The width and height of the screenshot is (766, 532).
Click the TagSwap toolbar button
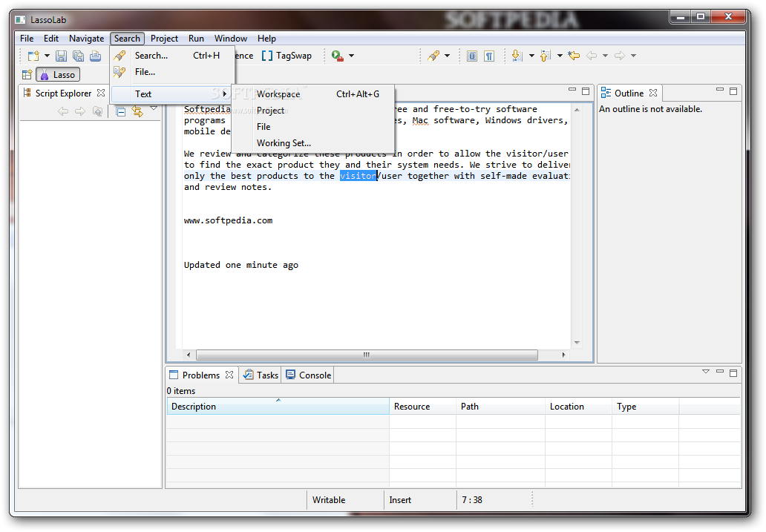point(287,56)
